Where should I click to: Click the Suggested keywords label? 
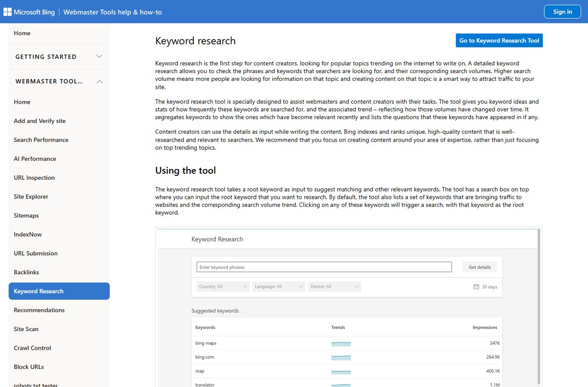point(215,311)
